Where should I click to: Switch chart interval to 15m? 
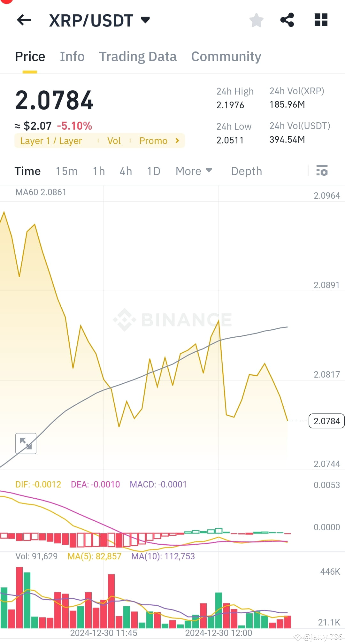click(x=66, y=171)
